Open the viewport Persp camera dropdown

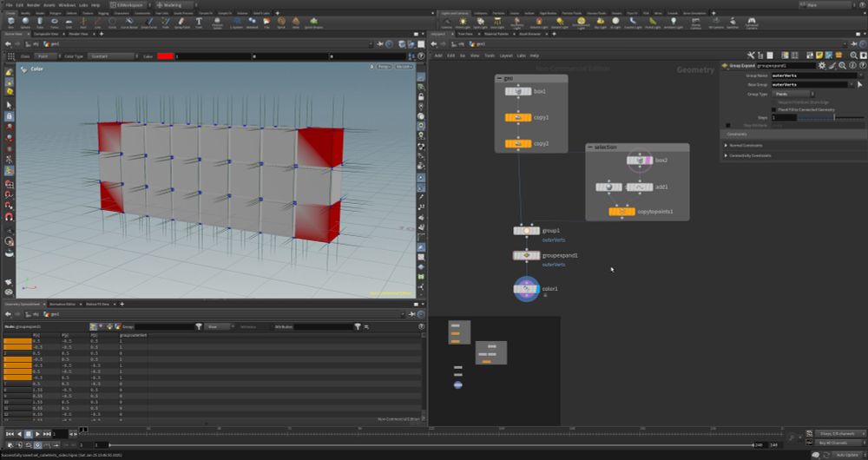point(385,67)
